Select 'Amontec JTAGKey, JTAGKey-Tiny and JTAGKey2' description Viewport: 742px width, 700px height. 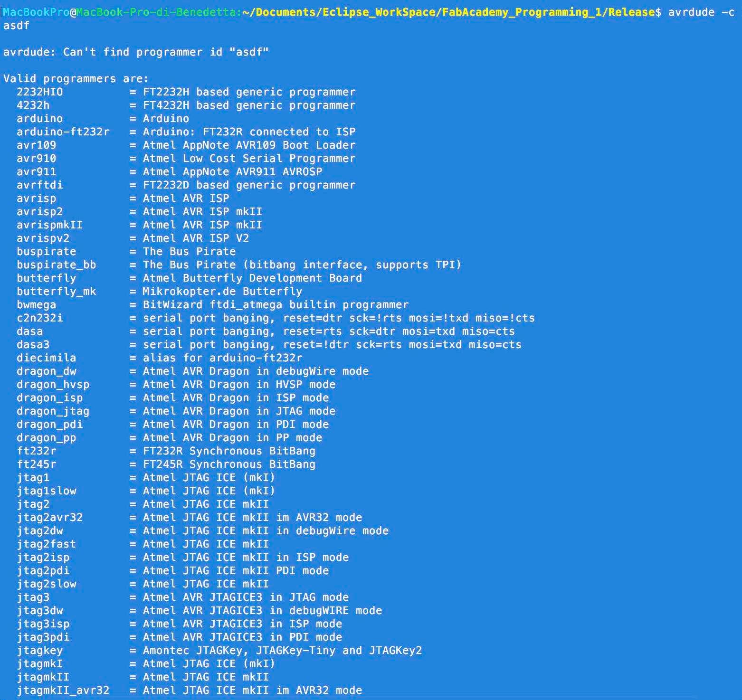(x=282, y=651)
